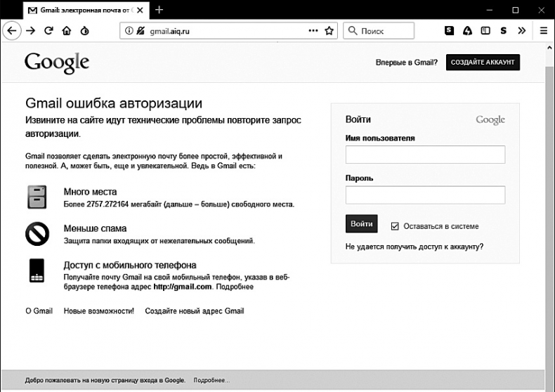Image resolution: width=555 pixels, height=392 pixels.
Task: Open a new tab with plus button
Action: [159, 10]
